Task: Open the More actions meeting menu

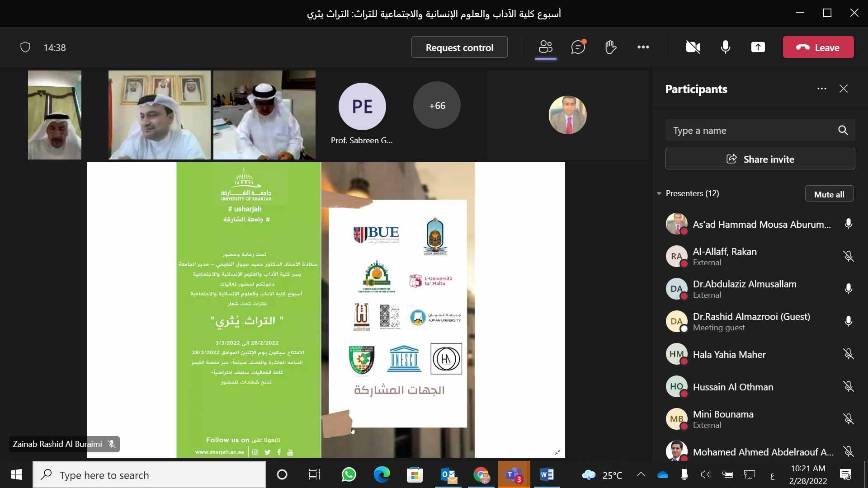Action: tap(643, 47)
